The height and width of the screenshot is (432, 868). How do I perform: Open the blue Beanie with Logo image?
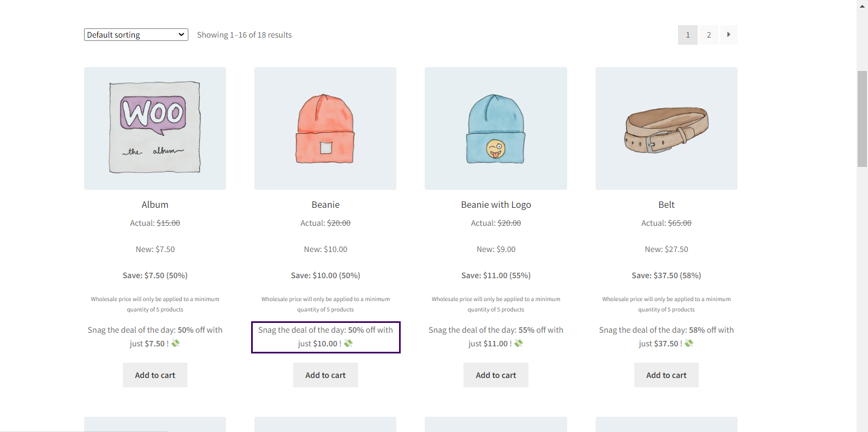[x=496, y=128]
